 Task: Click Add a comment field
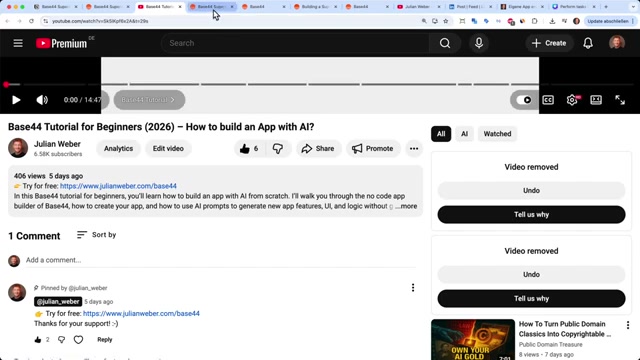(x=220, y=260)
